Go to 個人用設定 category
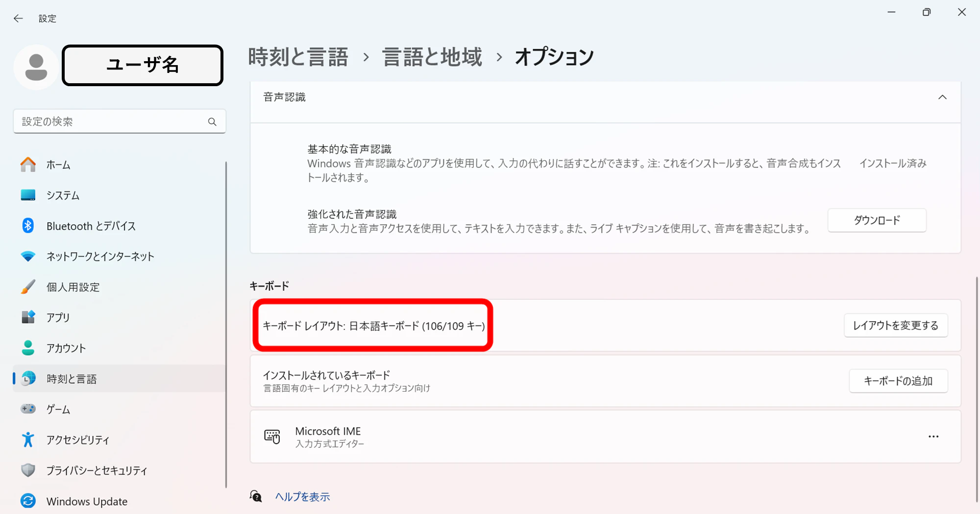This screenshot has height=514, width=980. tap(119, 287)
